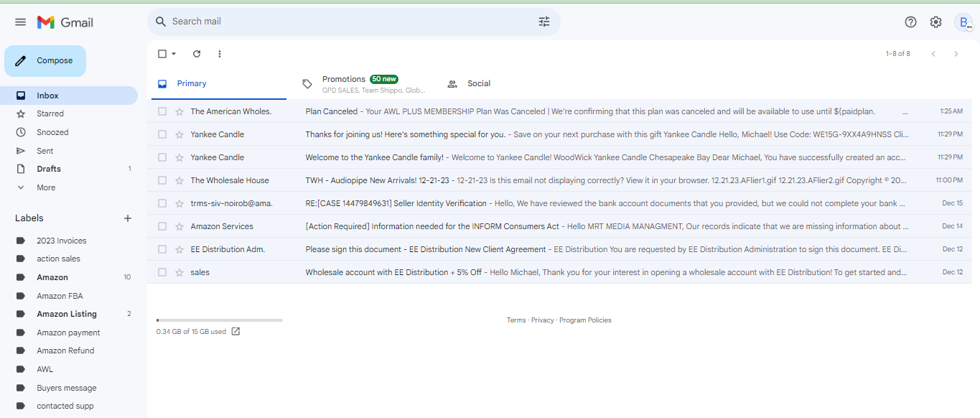Tick the select-all checkbox in toolbar
Viewport: 980px width, 418px height.
162,54
